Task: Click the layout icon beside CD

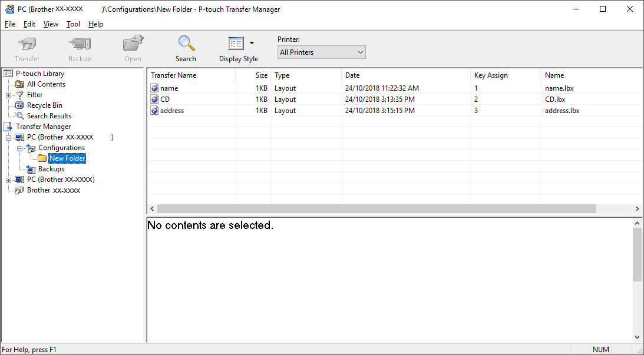Action: click(x=155, y=99)
